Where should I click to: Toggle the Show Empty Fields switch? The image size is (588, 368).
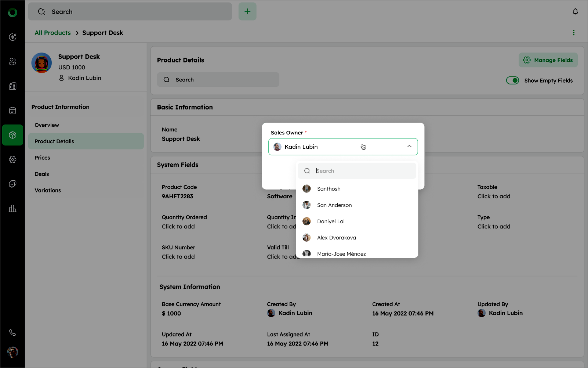pos(512,80)
